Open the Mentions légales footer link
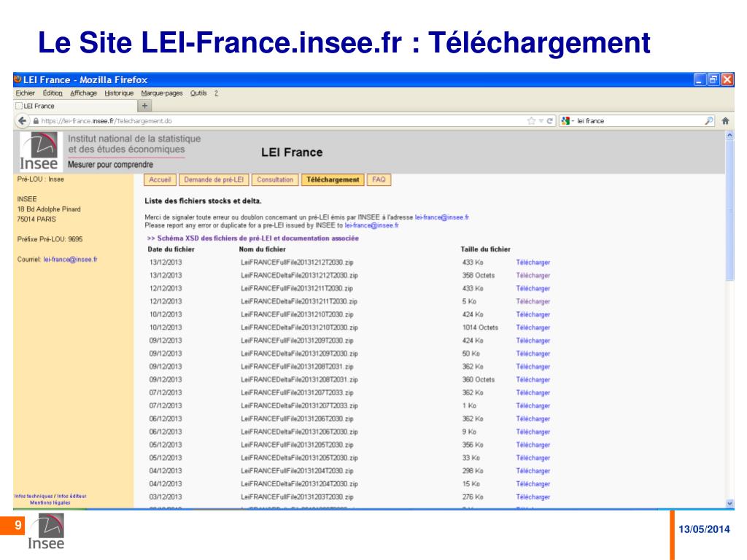 (x=50, y=502)
